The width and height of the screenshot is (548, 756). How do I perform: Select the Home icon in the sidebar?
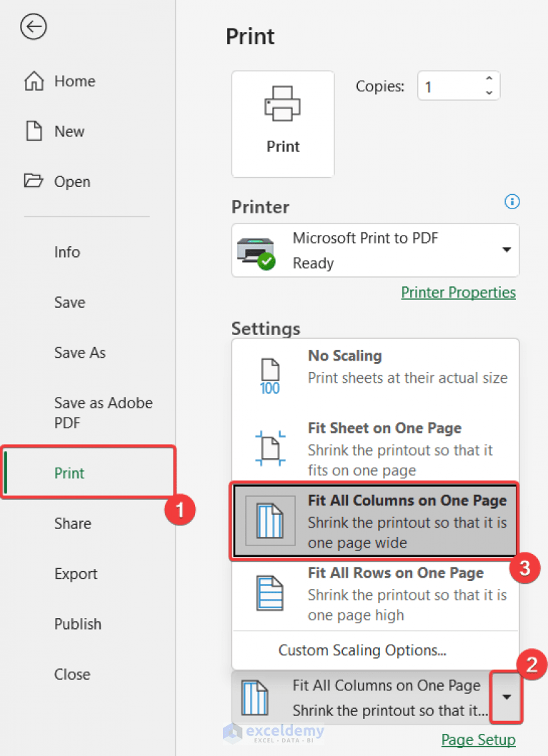click(x=34, y=81)
